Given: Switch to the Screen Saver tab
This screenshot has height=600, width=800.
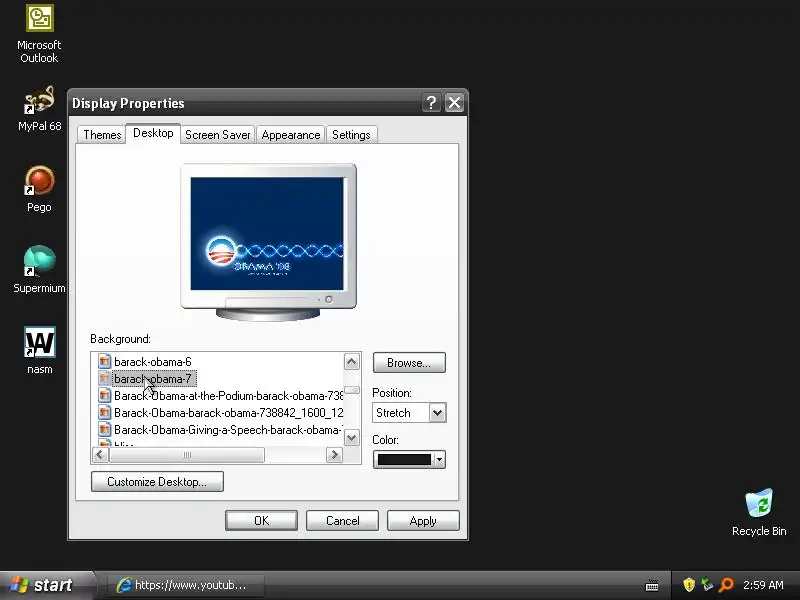Looking at the screenshot, I should [218, 135].
